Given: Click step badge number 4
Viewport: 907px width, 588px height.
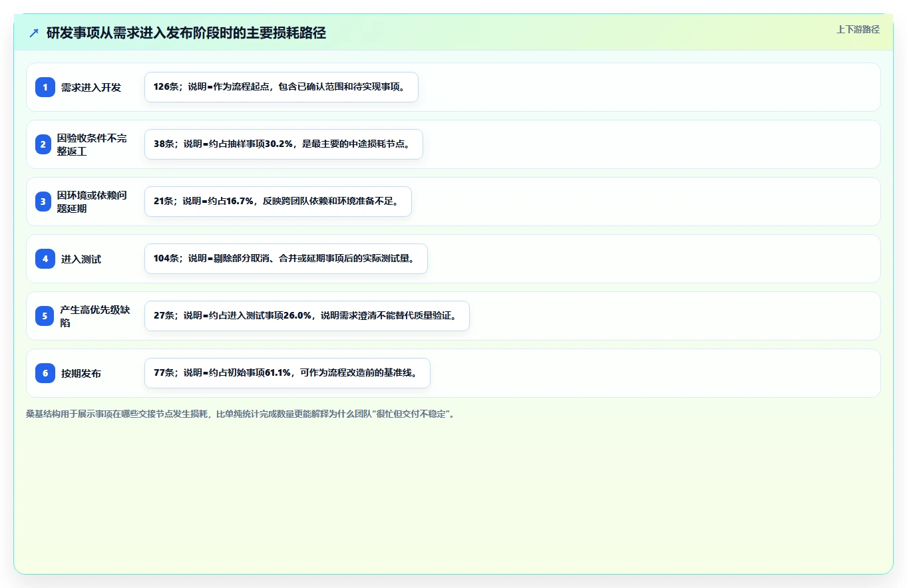Looking at the screenshot, I should click(x=45, y=259).
